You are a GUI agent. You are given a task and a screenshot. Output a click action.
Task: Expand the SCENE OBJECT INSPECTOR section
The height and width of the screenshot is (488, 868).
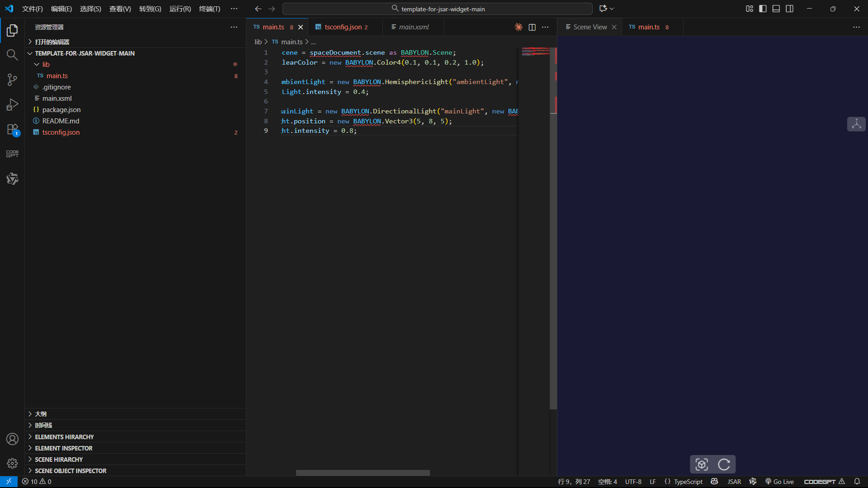point(71,471)
